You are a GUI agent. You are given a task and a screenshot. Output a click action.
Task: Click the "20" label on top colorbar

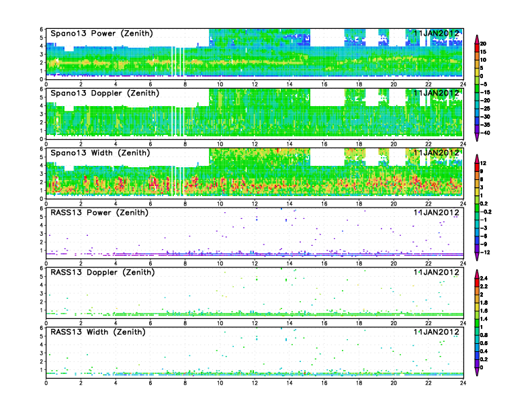click(x=483, y=44)
